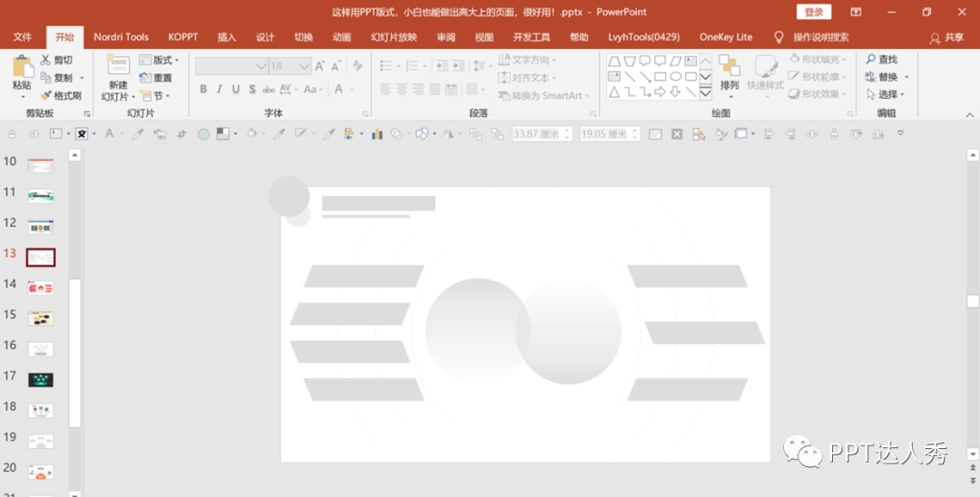The image size is (980, 497).
Task: Click the bullets list icon
Action: pos(387,65)
